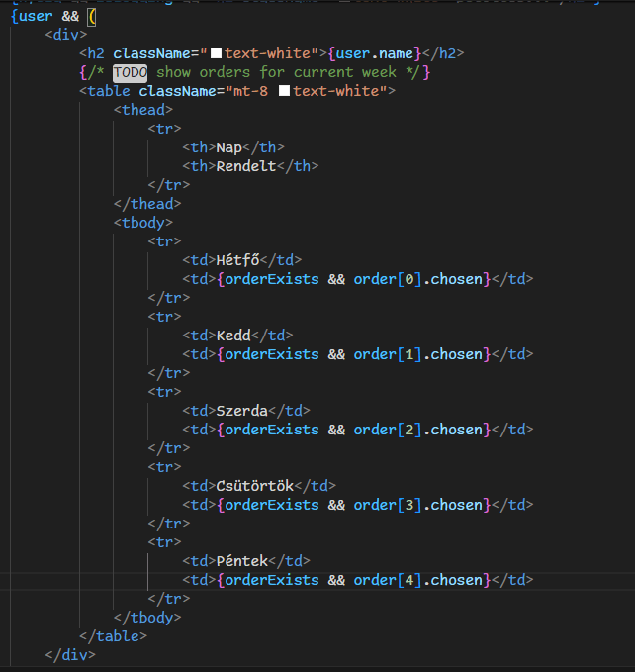The height and width of the screenshot is (672, 635).
Task: Click the Hétfő cell text
Action: (237, 260)
